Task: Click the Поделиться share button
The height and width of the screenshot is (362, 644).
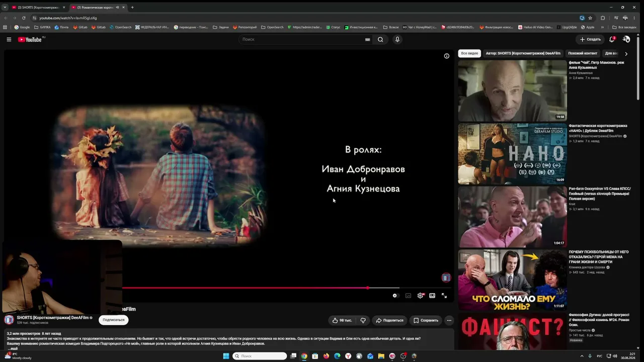Action: 389,320
